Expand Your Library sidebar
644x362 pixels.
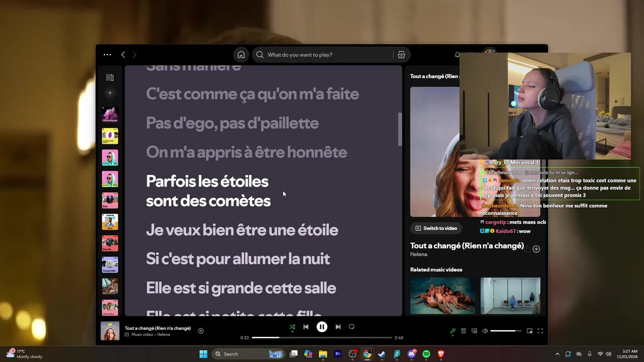pos(110,77)
